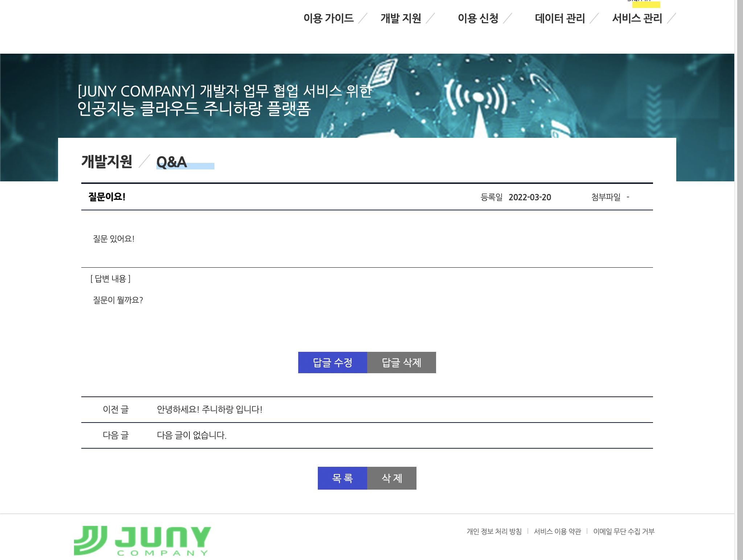The height and width of the screenshot is (560, 743).
Task: Open previous post 안녕하세요! 주니하랑 입니다!
Action: tap(209, 409)
